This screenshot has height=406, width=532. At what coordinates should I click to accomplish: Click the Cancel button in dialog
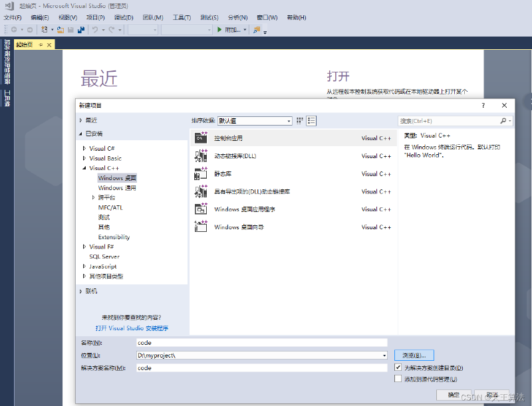[x=492, y=395]
